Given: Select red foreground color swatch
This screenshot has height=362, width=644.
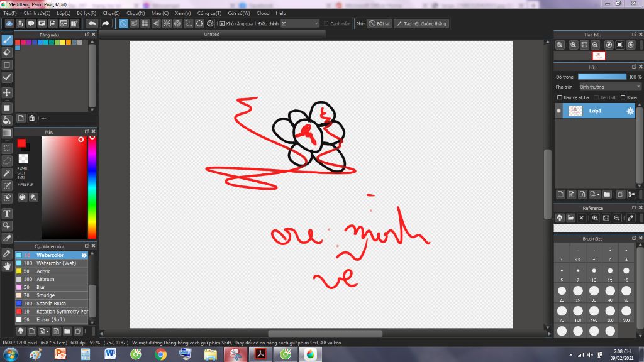Looking at the screenshot, I should [21, 143].
